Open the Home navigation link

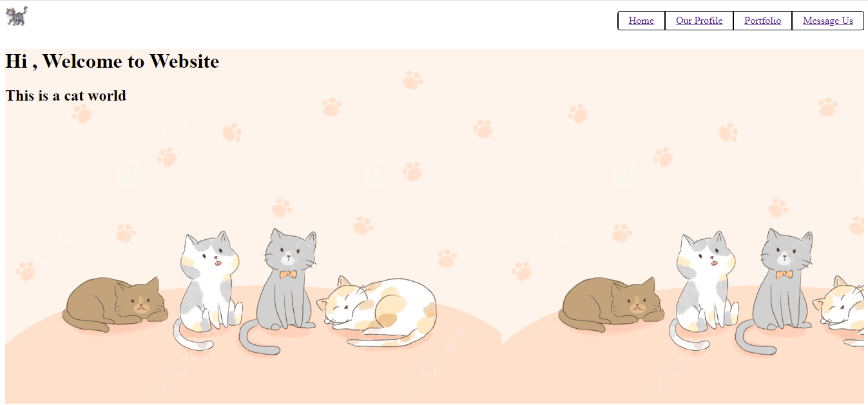(641, 21)
